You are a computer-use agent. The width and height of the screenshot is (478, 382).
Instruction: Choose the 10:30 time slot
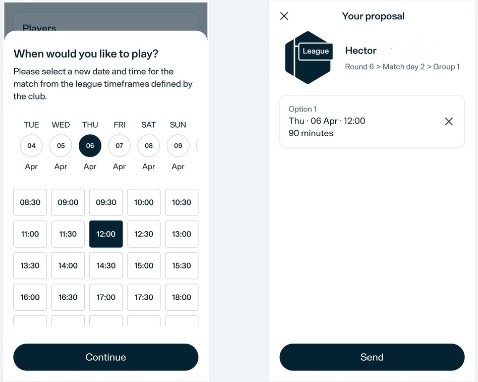pyautogui.click(x=182, y=202)
